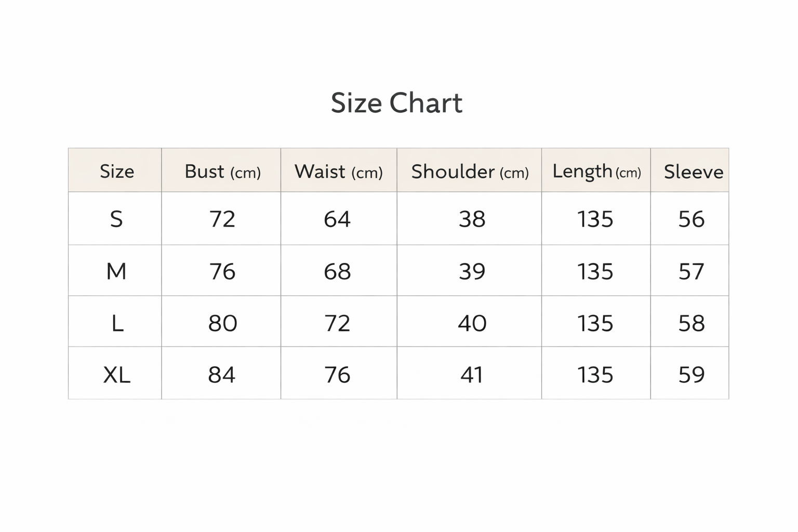Select sleeve value 58 for size L
798x532 pixels.
click(x=691, y=323)
